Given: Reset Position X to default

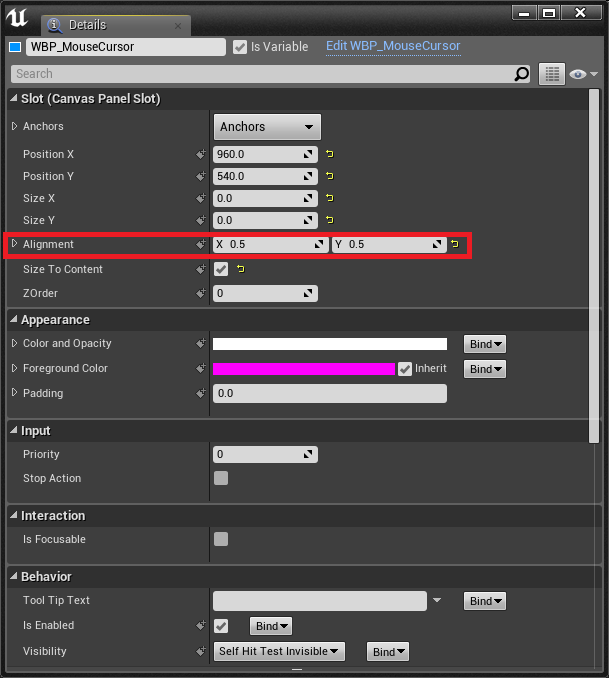Looking at the screenshot, I should [x=330, y=154].
